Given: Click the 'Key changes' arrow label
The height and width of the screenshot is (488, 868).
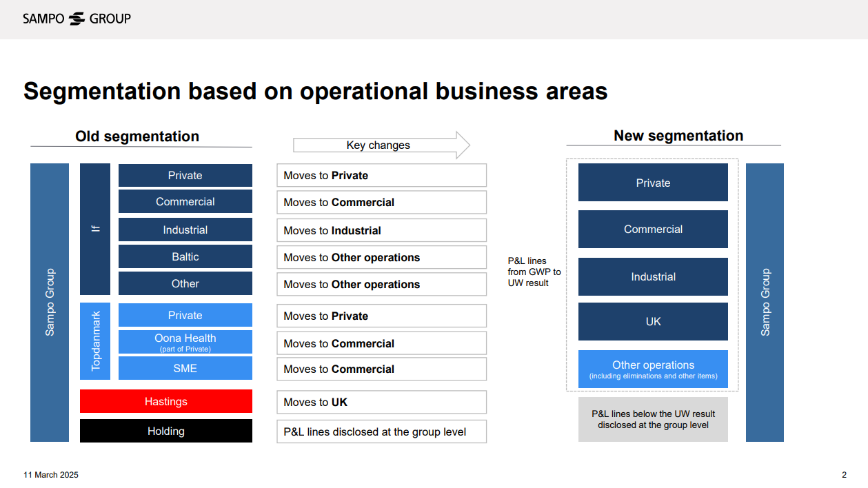Looking at the screenshot, I should 381,145.
